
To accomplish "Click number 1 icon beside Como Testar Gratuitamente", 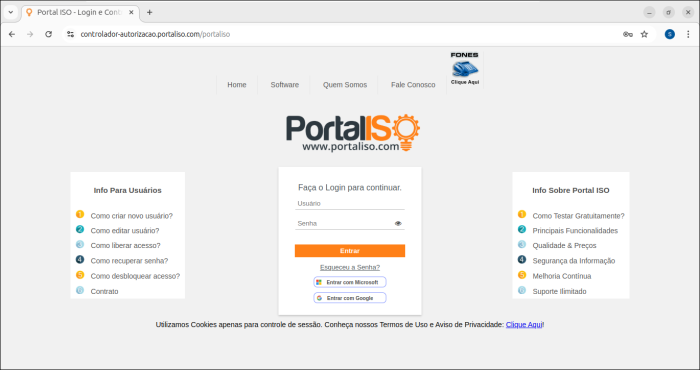I will [x=522, y=214].
